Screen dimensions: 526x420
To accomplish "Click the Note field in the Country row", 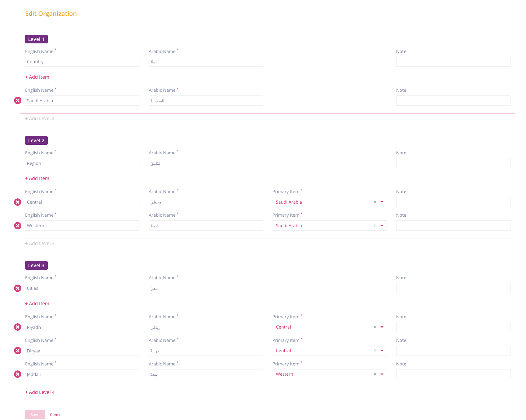I will [x=453, y=62].
